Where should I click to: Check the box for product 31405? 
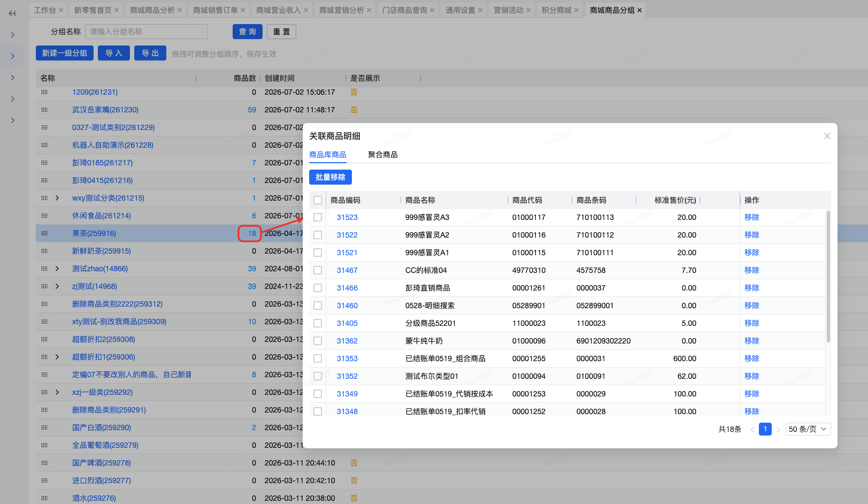pos(318,323)
